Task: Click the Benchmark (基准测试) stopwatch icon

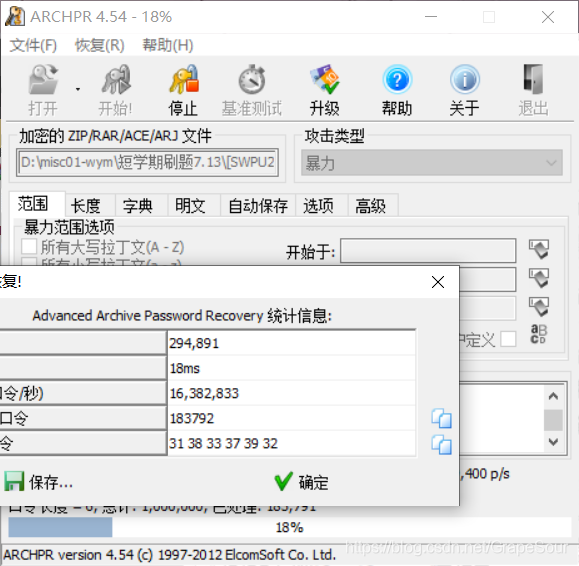Action: point(252,79)
